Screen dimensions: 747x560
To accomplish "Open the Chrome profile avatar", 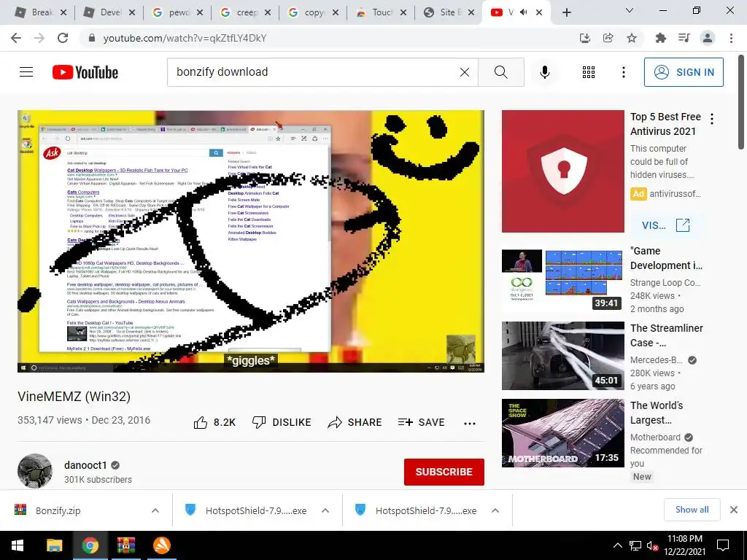I will (708, 38).
